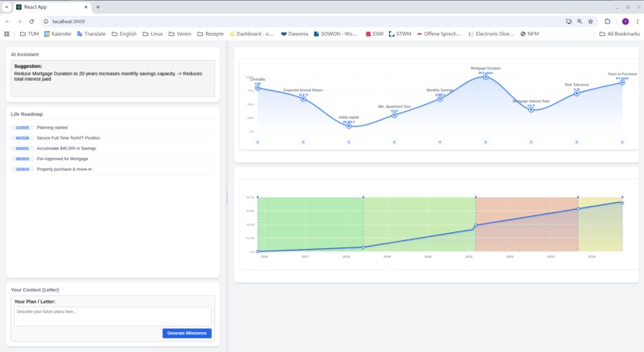644x352 pixels.
Task: Close the React App tab
Action: click(85, 7)
